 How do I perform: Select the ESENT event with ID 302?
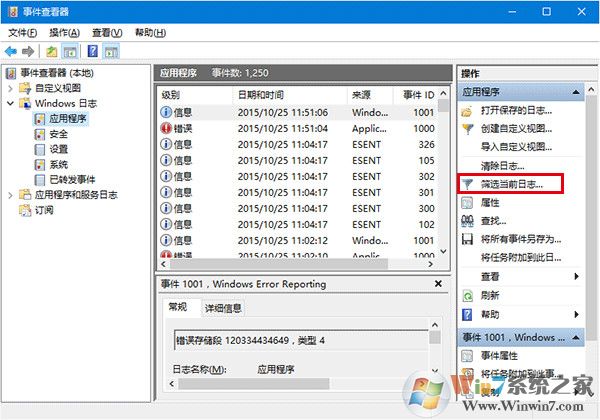coord(298,177)
